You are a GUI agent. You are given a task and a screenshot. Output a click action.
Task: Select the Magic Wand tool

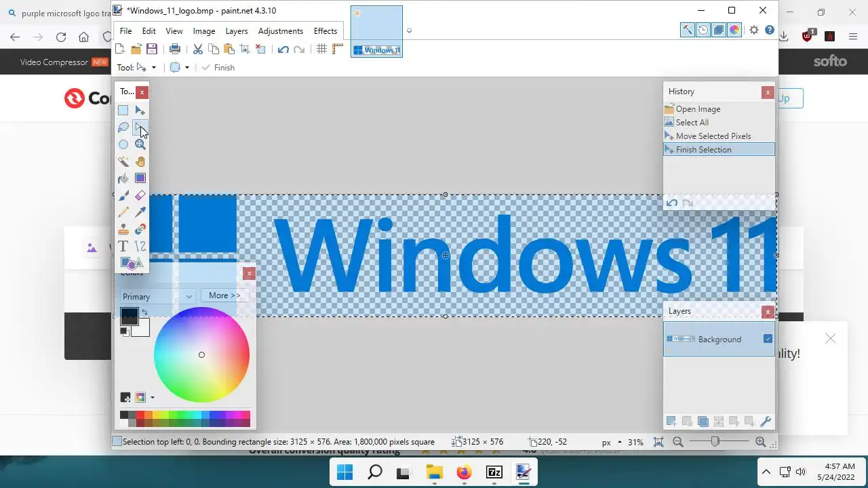pyautogui.click(x=123, y=161)
